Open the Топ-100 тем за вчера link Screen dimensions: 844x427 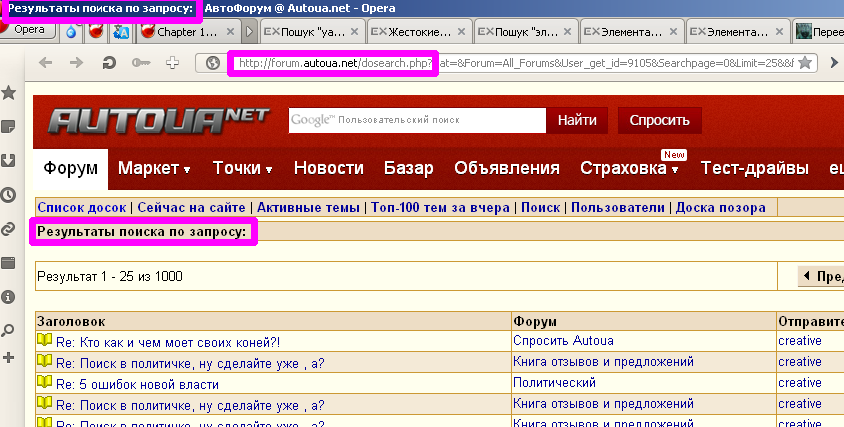point(440,208)
